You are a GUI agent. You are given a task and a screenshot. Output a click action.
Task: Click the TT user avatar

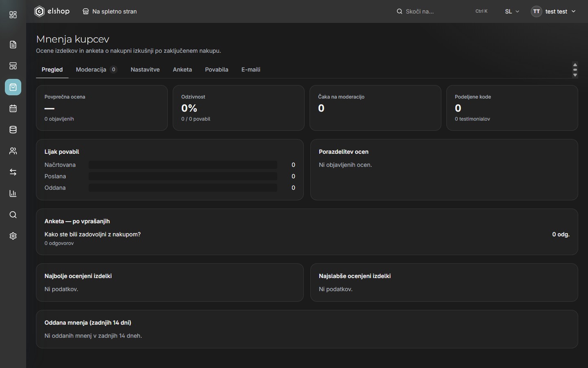point(537,11)
